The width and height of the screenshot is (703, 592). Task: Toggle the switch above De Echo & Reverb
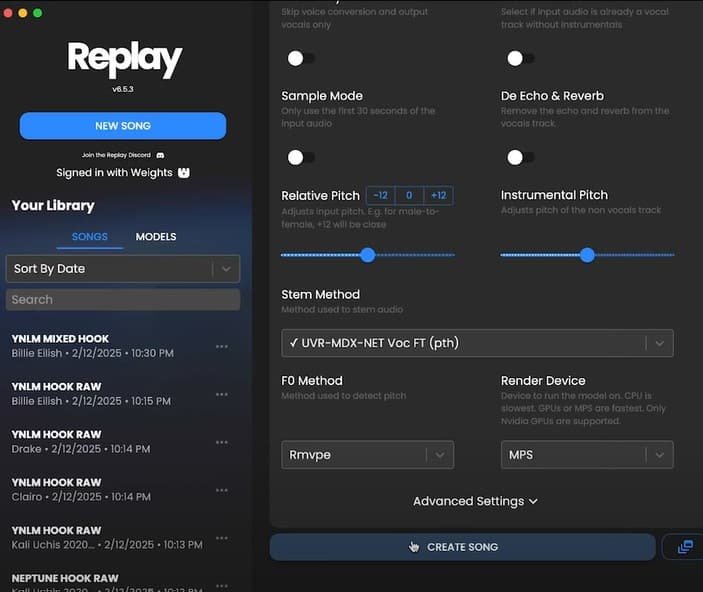(521, 58)
